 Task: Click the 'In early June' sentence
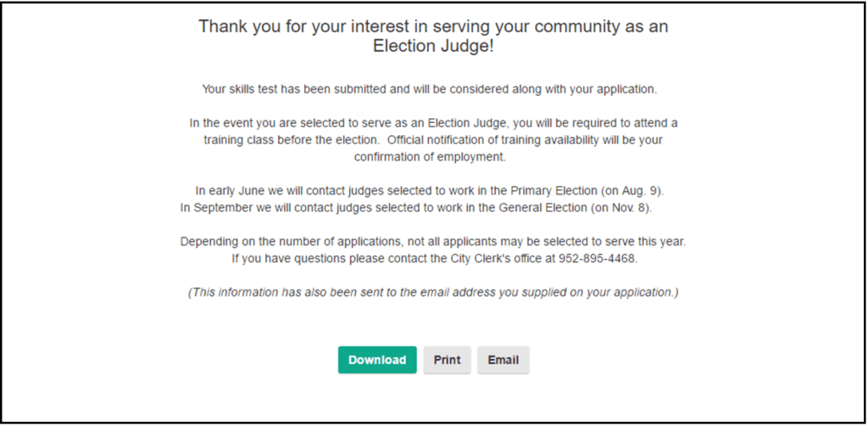(429, 191)
